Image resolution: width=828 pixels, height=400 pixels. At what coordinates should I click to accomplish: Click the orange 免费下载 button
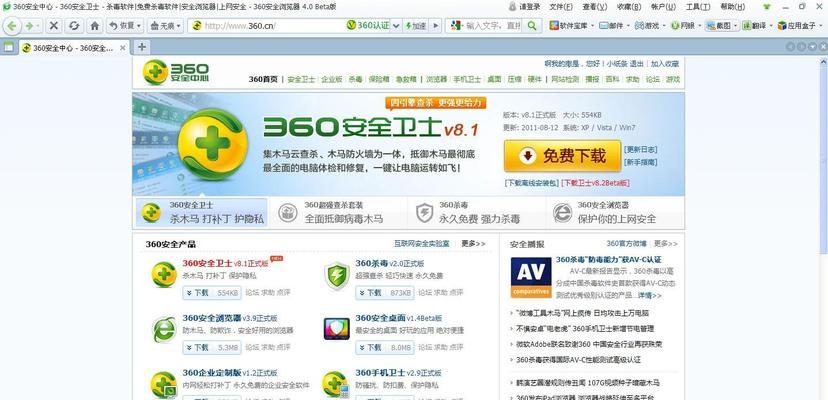(562, 156)
